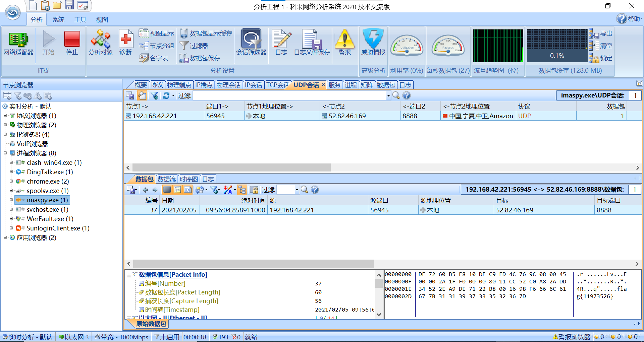Click the 利用率 utilization gauge

coord(407,46)
